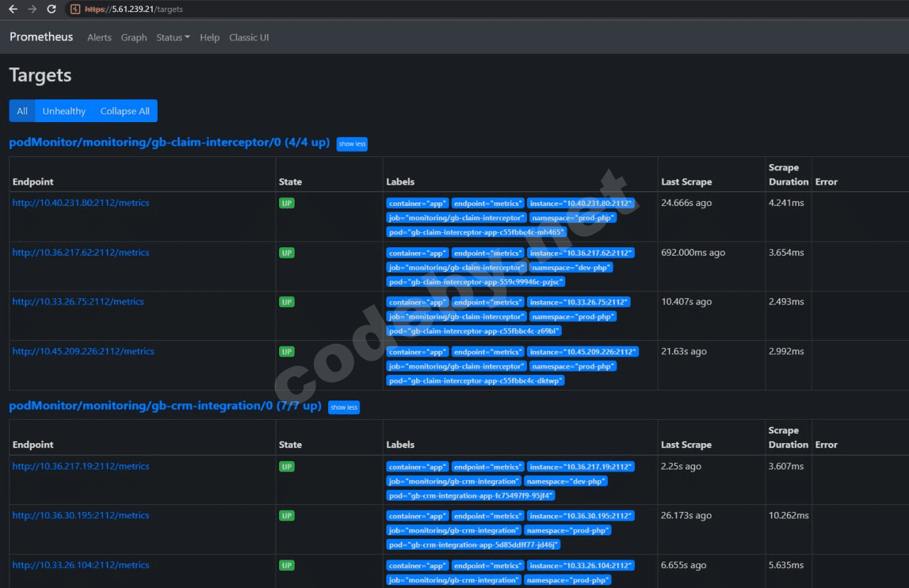Open endpoint http://10.33.26.75:2112/metrics
The width and height of the screenshot is (909, 588).
(78, 302)
